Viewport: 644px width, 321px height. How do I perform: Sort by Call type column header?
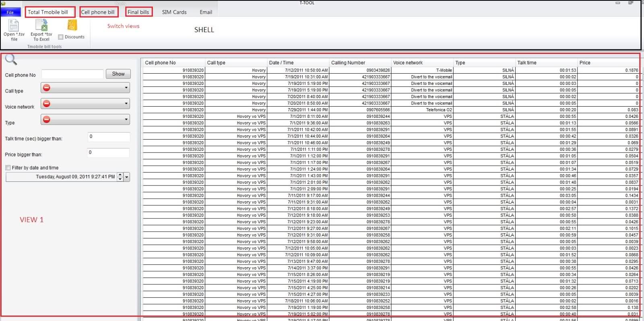[x=236, y=63]
